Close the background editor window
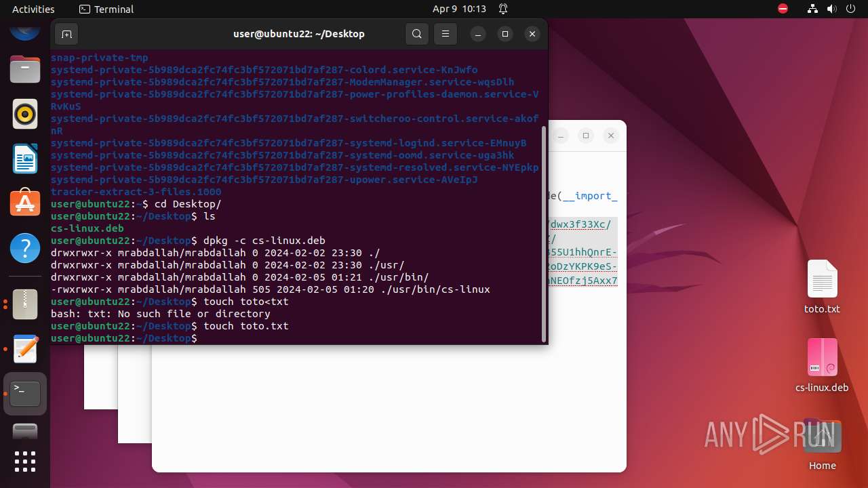 611,136
